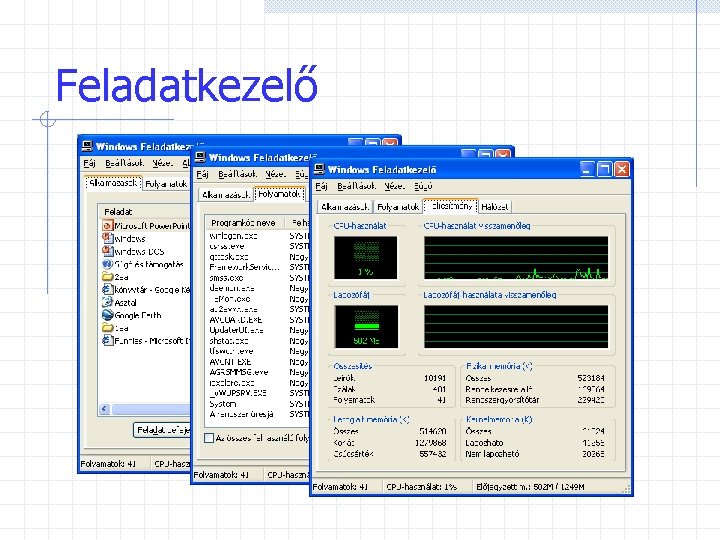Click the Rendszergyorsítótár label
The width and height of the screenshot is (720, 540).
pos(502,400)
